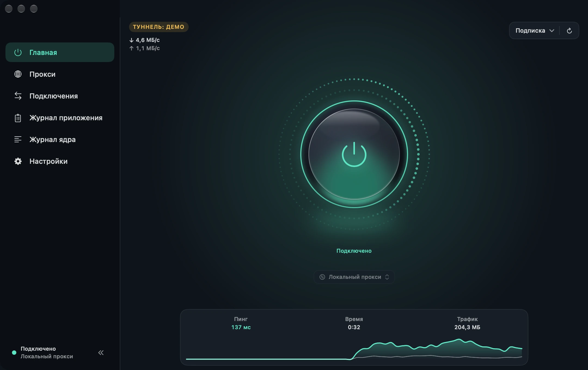Open the Настройки label

point(48,161)
